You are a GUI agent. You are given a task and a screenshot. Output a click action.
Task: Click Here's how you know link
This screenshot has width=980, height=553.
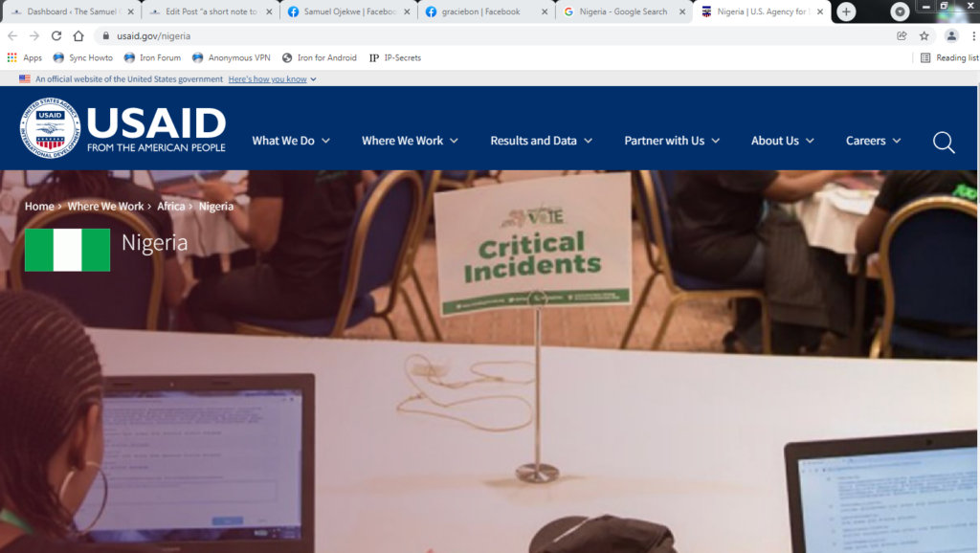268,78
